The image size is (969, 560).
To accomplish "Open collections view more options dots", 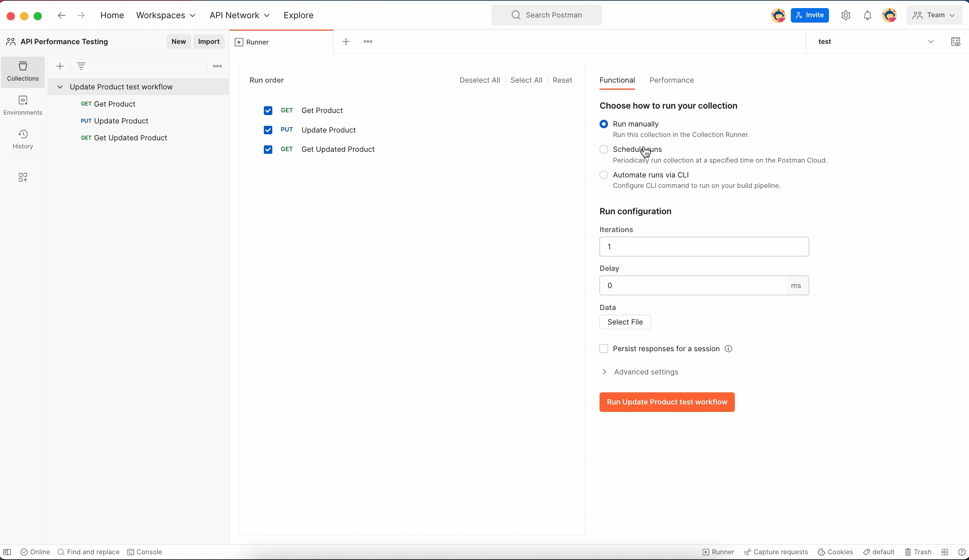I will [217, 66].
